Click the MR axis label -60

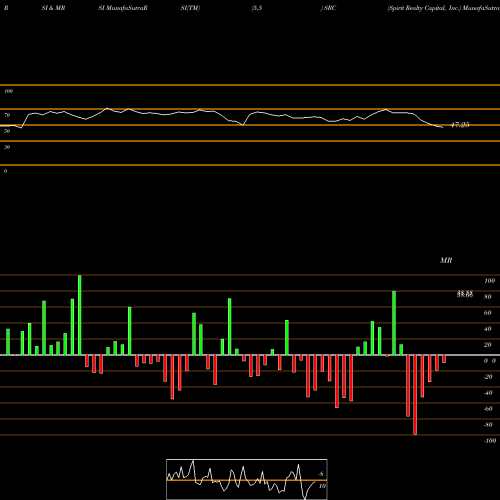pos(488,409)
